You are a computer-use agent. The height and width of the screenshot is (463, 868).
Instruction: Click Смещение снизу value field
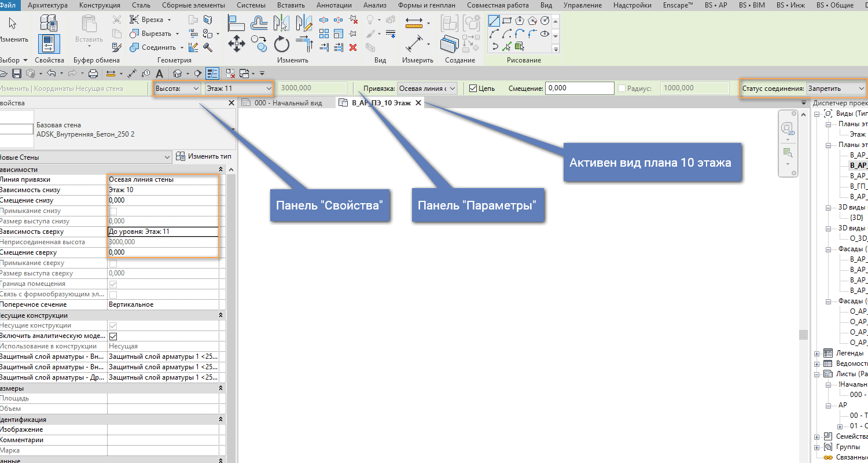click(x=163, y=200)
